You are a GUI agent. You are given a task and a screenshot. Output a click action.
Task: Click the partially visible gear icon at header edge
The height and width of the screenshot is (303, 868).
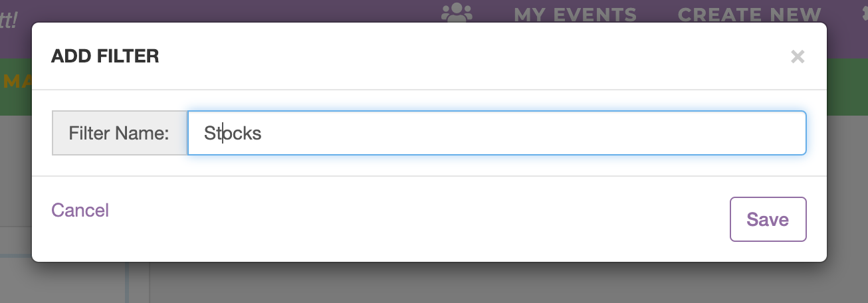(x=863, y=13)
